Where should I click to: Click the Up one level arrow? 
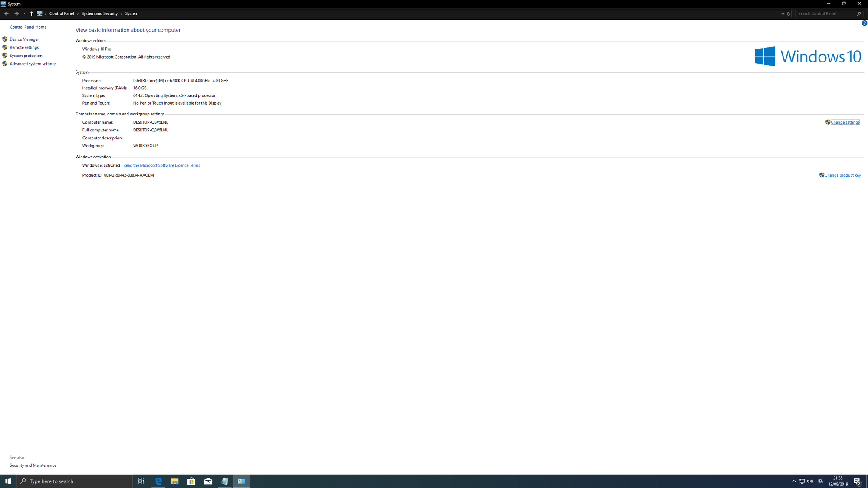31,13
